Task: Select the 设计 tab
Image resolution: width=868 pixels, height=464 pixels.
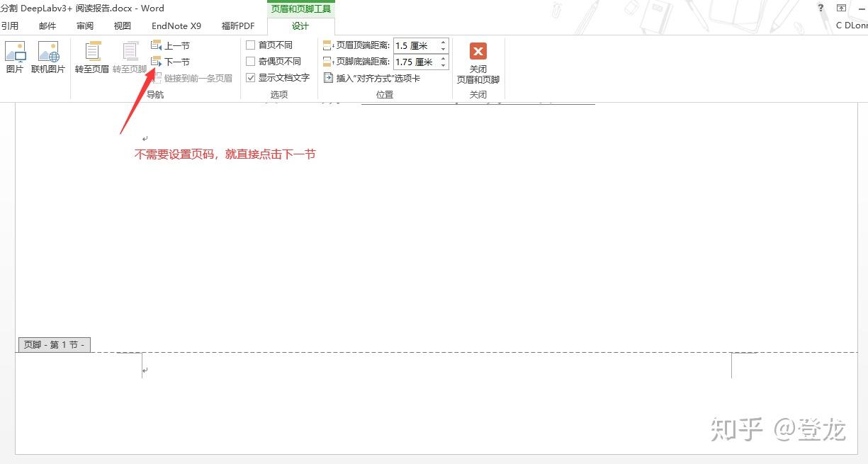Action: 301,26
